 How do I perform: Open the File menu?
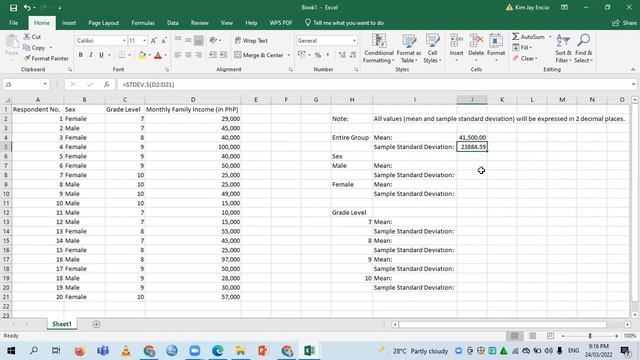(x=13, y=23)
